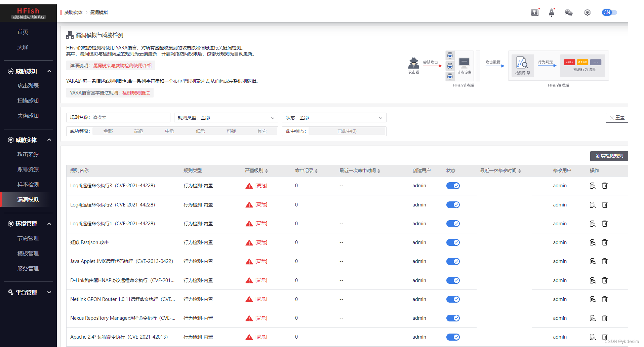The height and width of the screenshot is (347, 644).
Task: Disable the Log4j远程命令执行2 rule switch
Action: tap(453, 205)
